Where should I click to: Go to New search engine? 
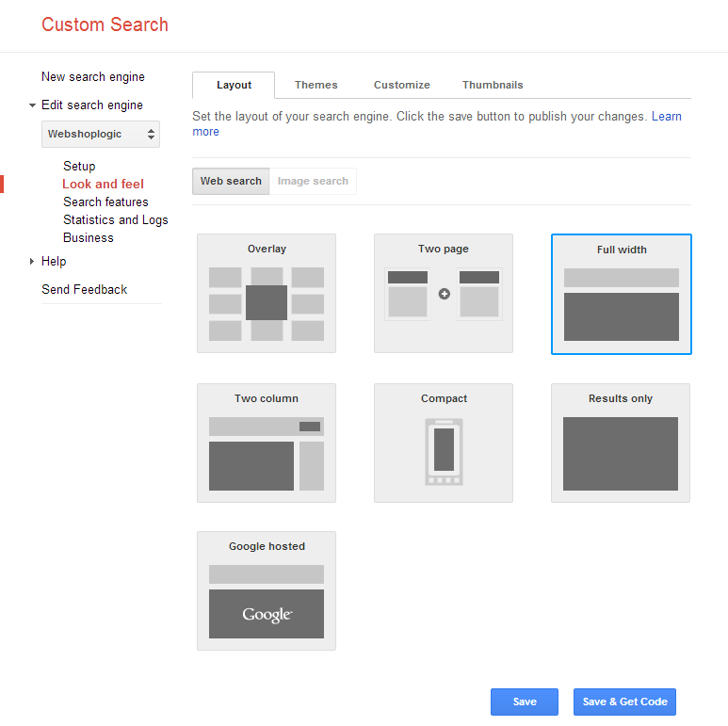(93, 77)
